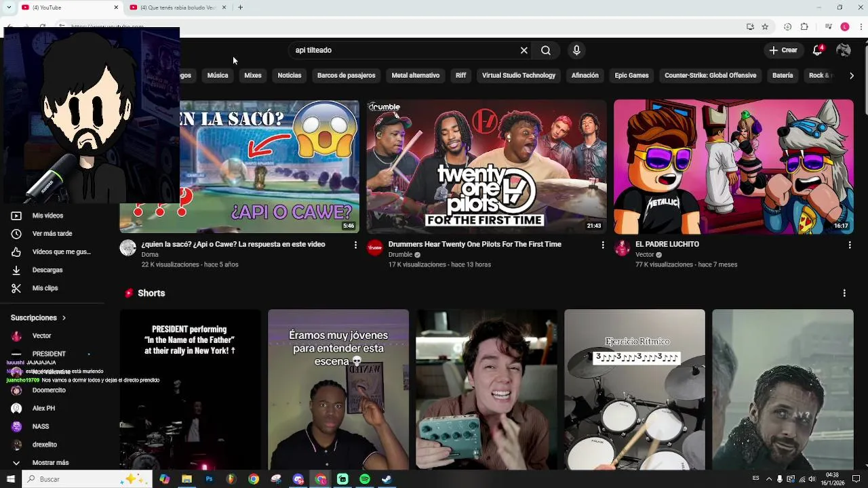Open options for Drummers Hear Twenty One Pilots
Image resolution: width=868 pixels, height=488 pixels.
pyautogui.click(x=603, y=245)
